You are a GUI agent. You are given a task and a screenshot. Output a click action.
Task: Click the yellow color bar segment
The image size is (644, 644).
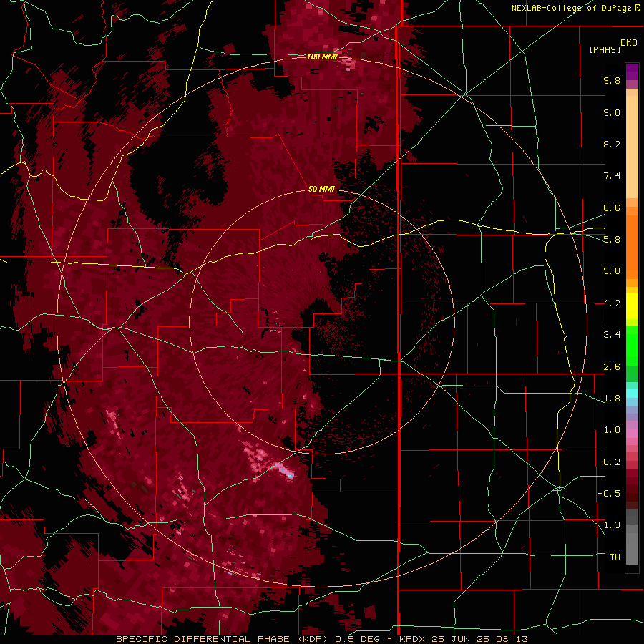(632, 306)
